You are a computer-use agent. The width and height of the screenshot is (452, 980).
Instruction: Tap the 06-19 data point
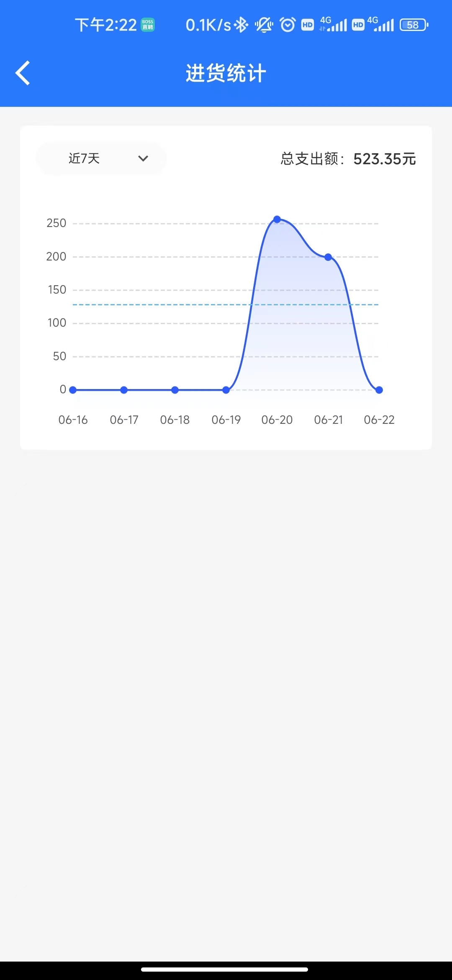226,390
